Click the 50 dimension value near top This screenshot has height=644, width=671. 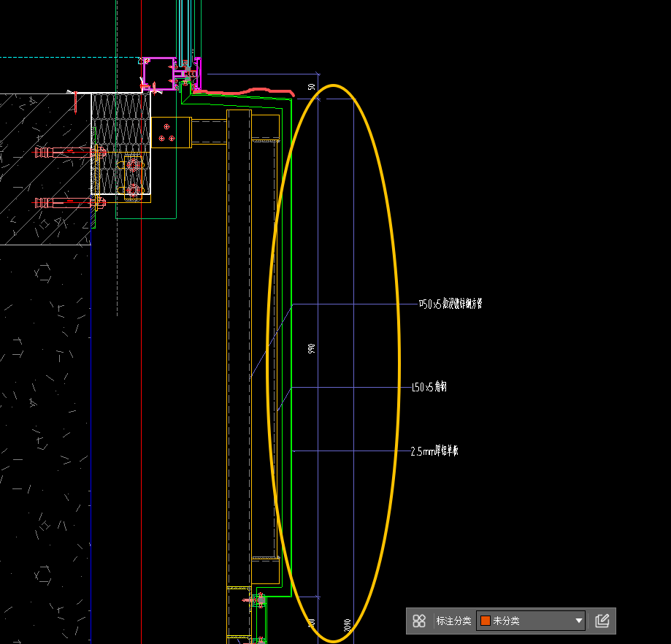(x=312, y=87)
